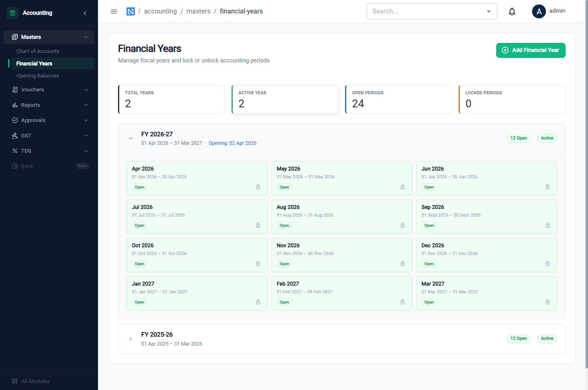
Task: Open Opening Balances page
Action: click(x=38, y=76)
